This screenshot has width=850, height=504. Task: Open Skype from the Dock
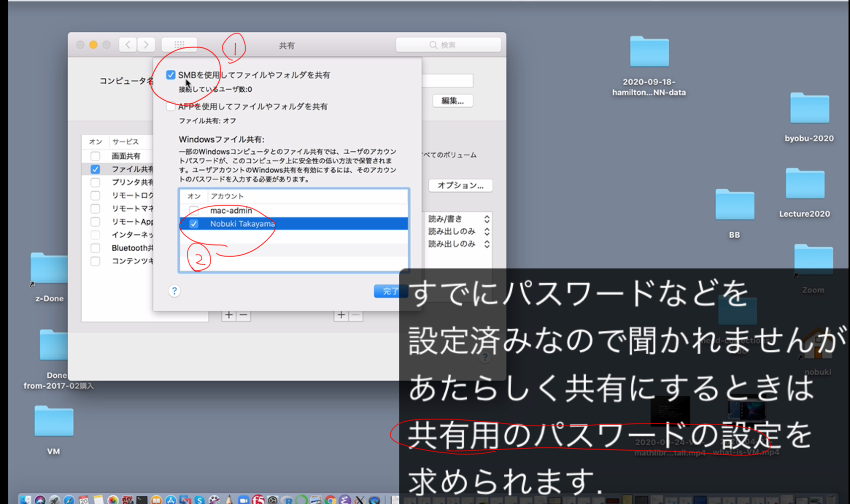[200, 500]
